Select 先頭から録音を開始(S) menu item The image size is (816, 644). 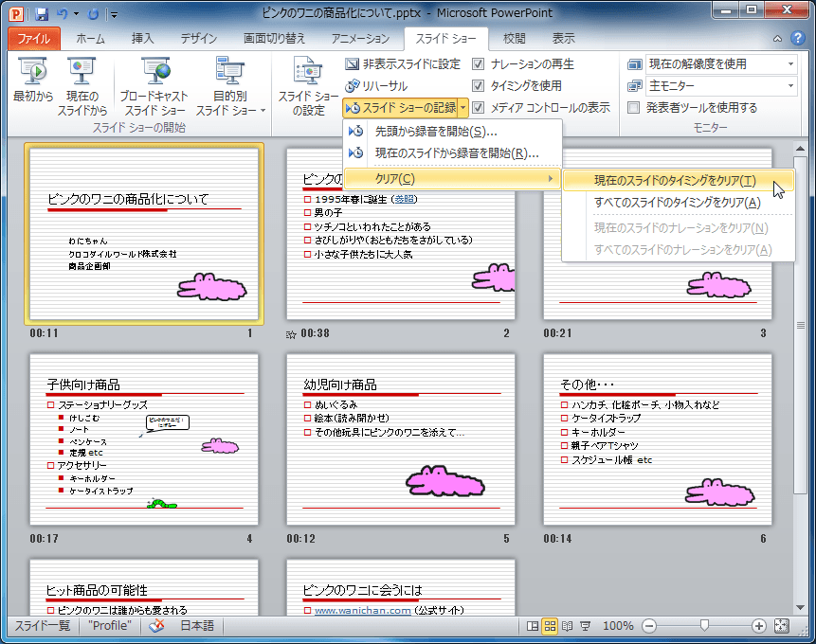click(x=452, y=131)
